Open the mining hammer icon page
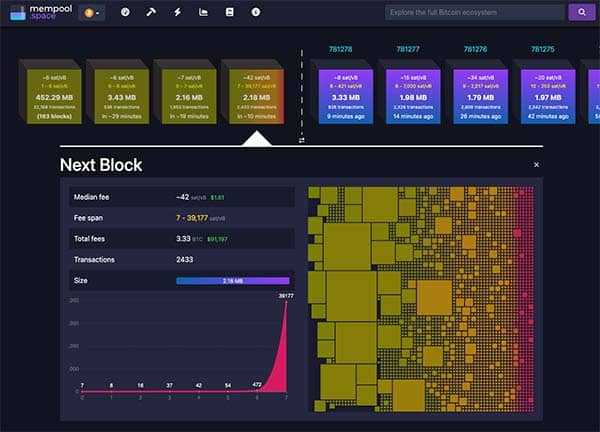Image resolution: width=600 pixels, height=432 pixels. pyautogui.click(x=151, y=13)
